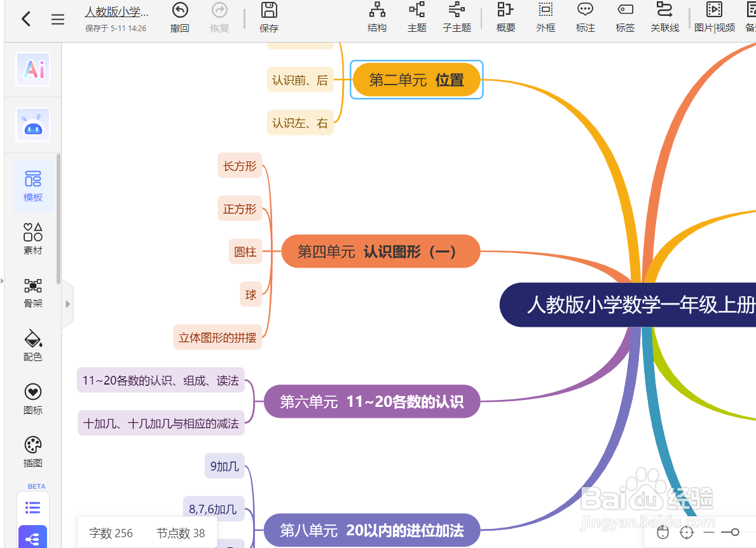Open the AI assistant in the left sidebar
756x548 pixels.
[x=32, y=70]
